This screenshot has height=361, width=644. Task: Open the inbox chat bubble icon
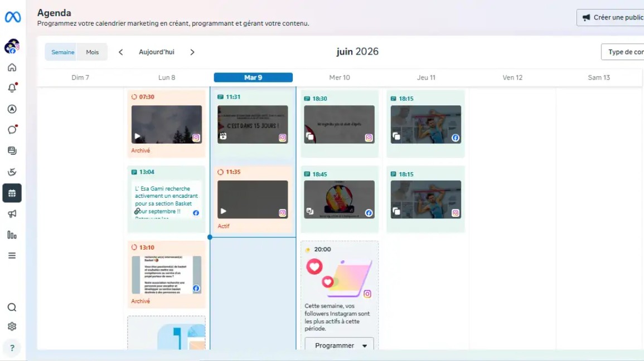(x=12, y=130)
